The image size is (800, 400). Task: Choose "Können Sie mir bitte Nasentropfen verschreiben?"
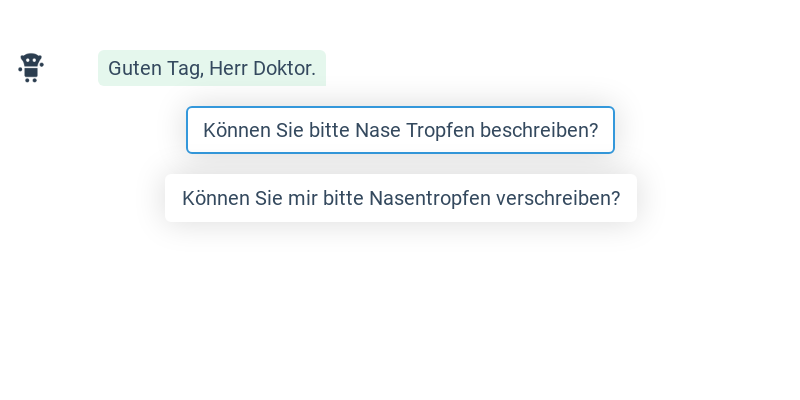click(400, 198)
